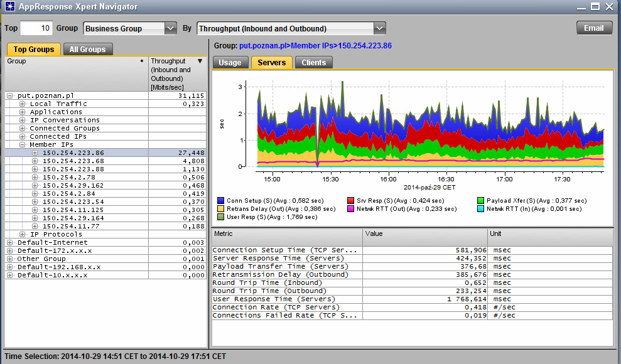621x364 pixels.
Task: Click the User Resp (S) olive legend swatch
Action: tap(220, 217)
